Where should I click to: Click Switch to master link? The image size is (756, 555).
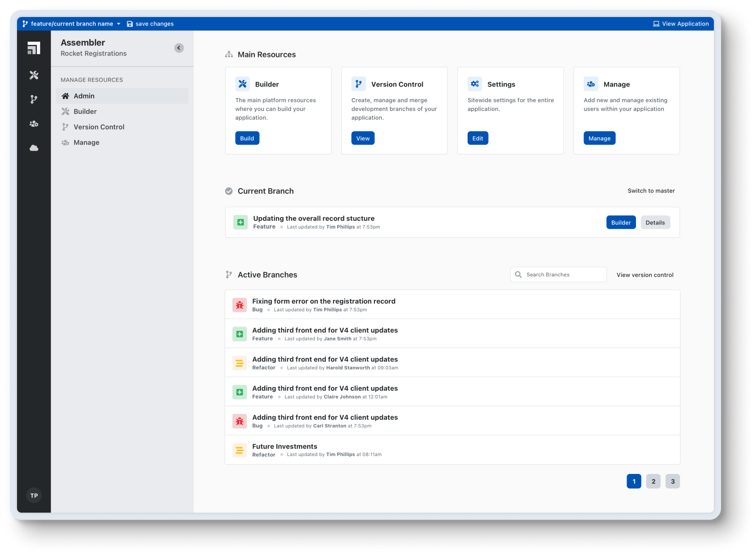pyautogui.click(x=651, y=191)
